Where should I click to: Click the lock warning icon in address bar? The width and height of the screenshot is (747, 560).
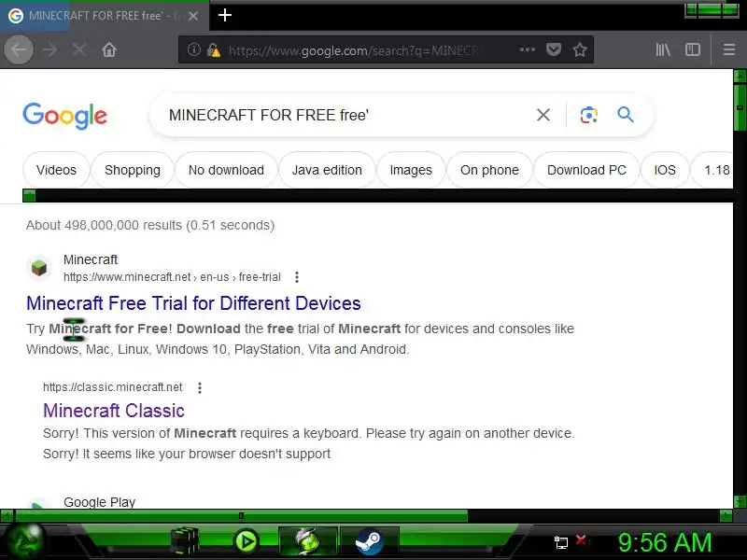coord(214,50)
